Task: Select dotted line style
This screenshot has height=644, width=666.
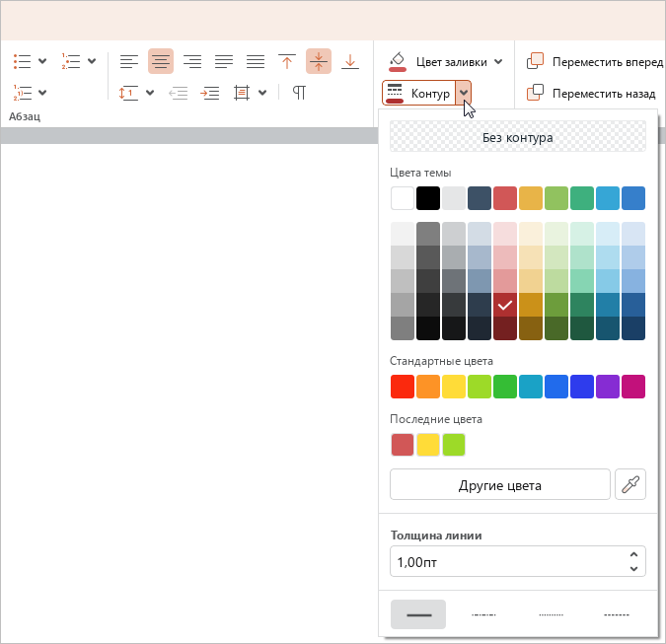Action: 551,614
